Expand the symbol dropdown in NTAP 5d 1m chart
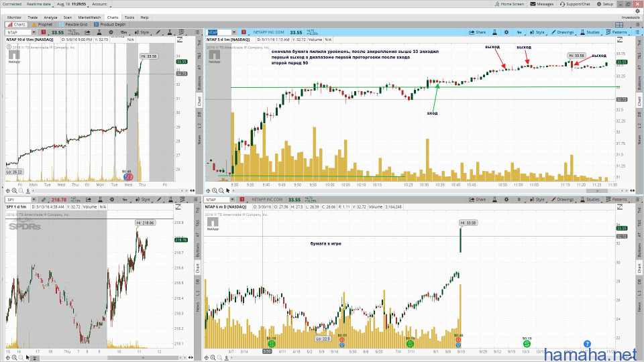Image resolution: width=644 pixels, height=362 pixels. [x=233, y=32]
